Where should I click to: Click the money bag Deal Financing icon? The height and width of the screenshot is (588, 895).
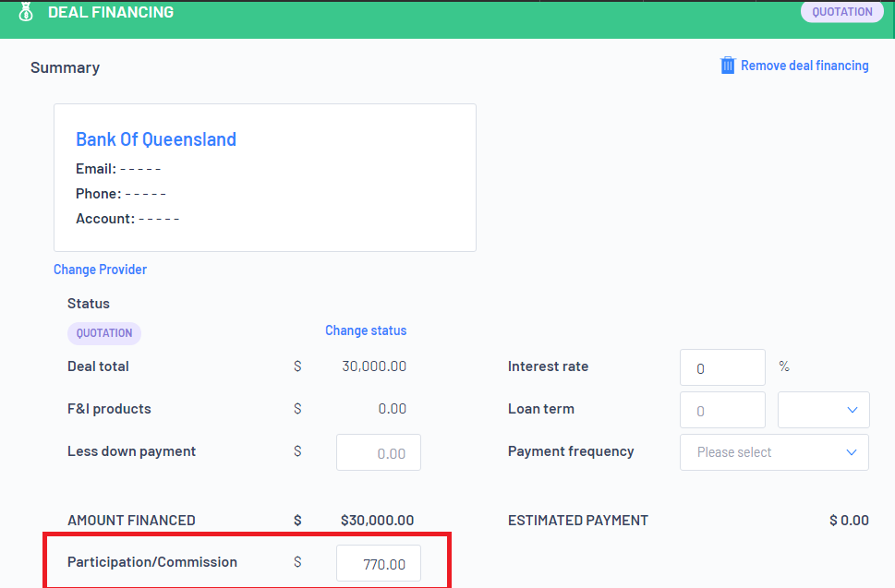pos(26,12)
